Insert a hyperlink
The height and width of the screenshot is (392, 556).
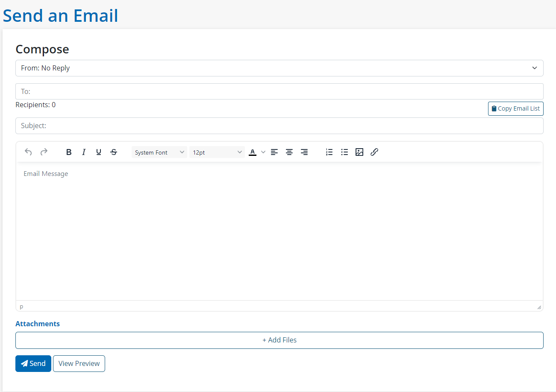pos(374,152)
